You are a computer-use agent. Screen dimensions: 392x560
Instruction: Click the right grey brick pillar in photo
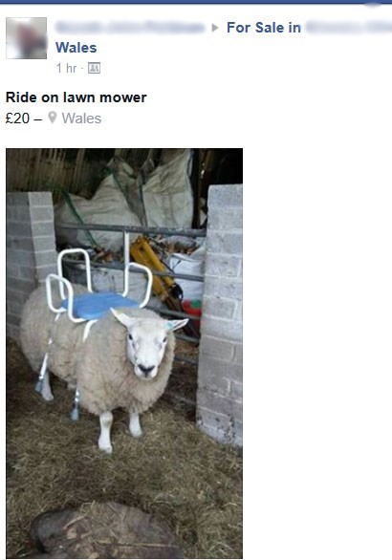pyautogui.click(x=220, y=314)
